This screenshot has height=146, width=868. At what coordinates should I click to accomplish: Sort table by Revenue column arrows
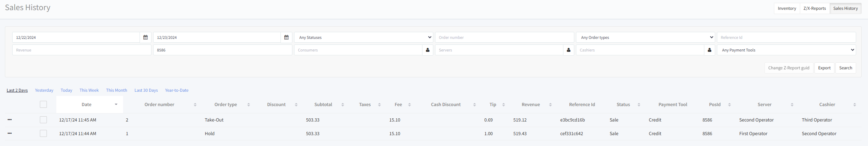coord(550,105)
